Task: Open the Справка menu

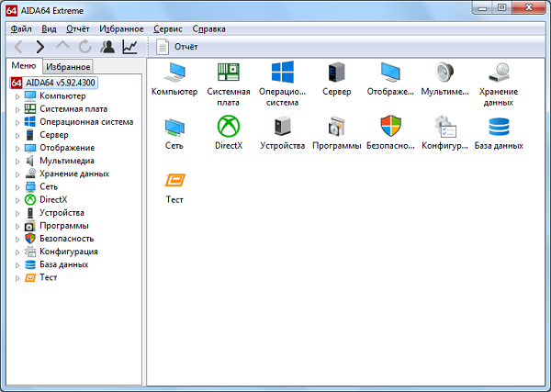Action: 208,29
